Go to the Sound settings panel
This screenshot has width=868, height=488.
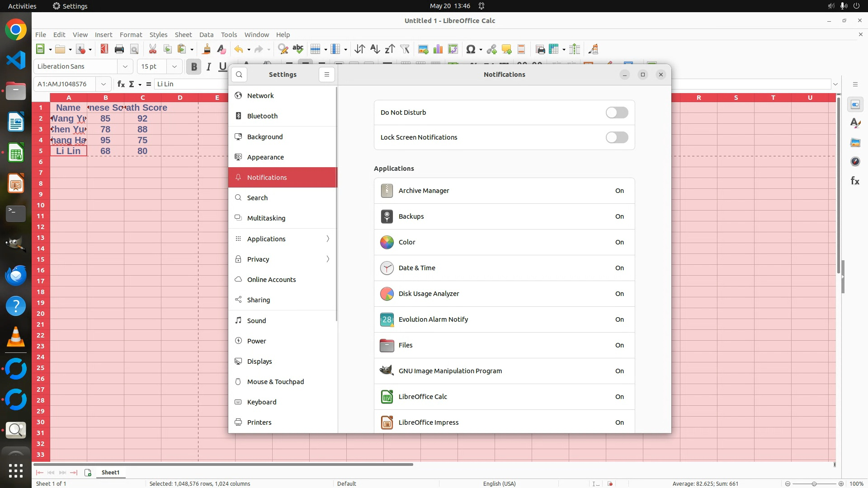pos(256,321)
